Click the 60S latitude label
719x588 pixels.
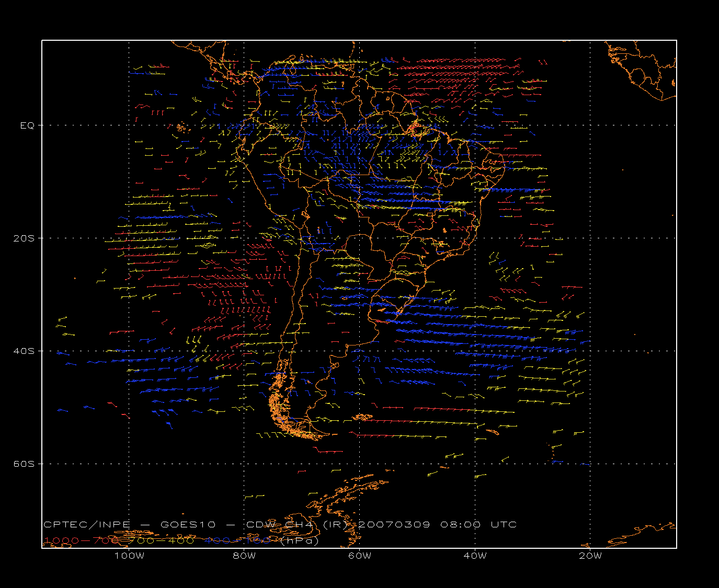coord(24,464)
